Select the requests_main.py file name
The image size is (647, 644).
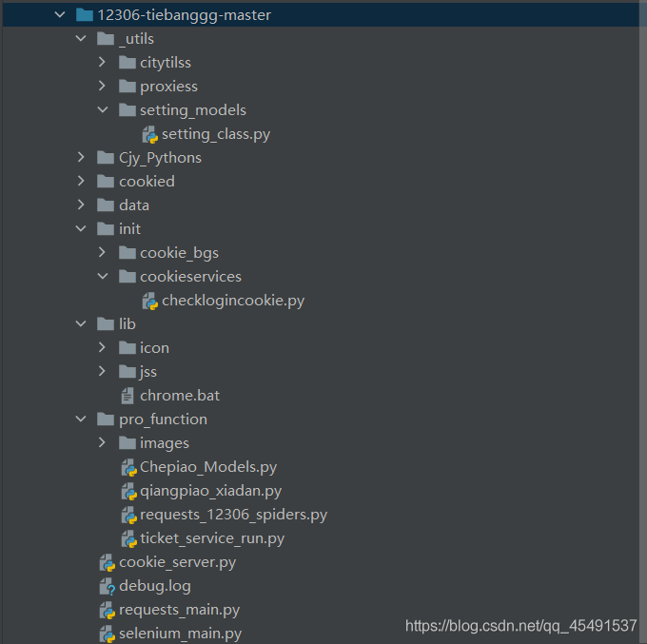(x=179, y=610)
